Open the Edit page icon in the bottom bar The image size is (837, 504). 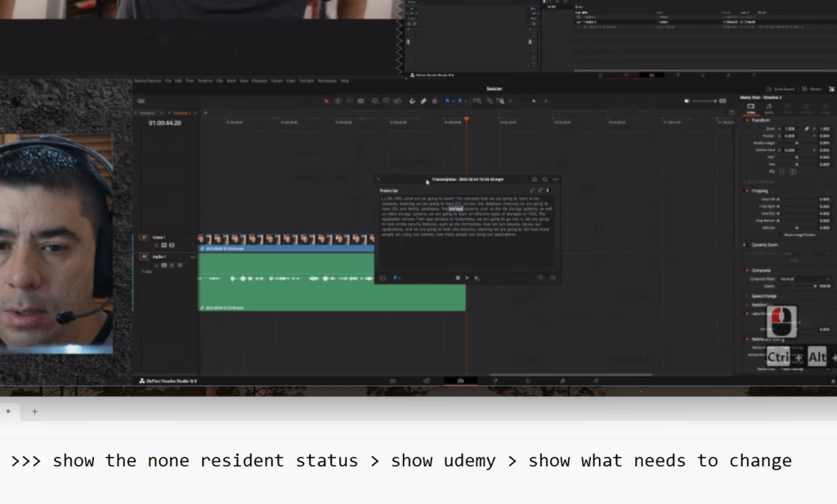(x=460, y=381)
